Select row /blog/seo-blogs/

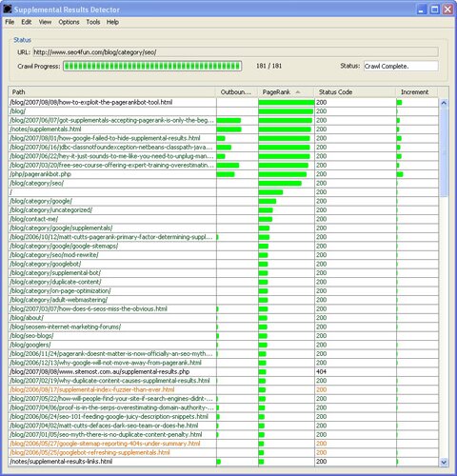[224, 335]
